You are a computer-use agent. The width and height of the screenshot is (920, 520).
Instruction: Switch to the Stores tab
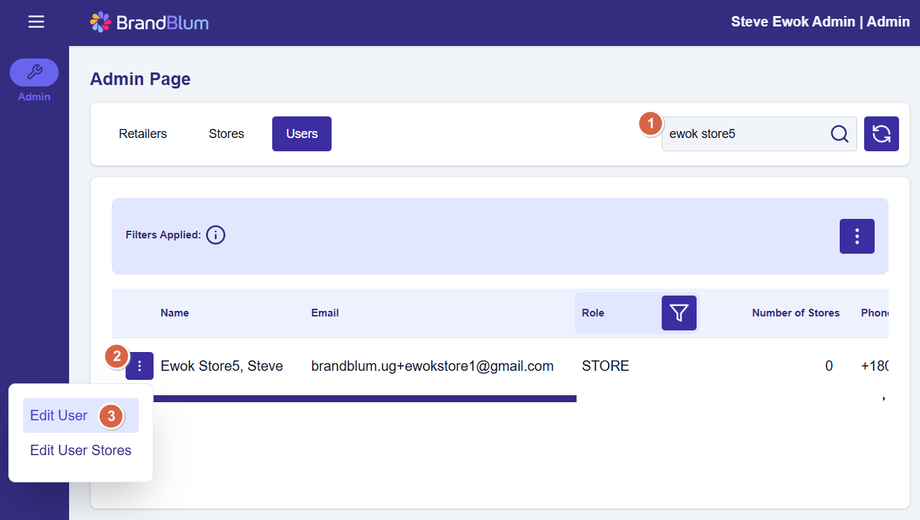[226, 134]
